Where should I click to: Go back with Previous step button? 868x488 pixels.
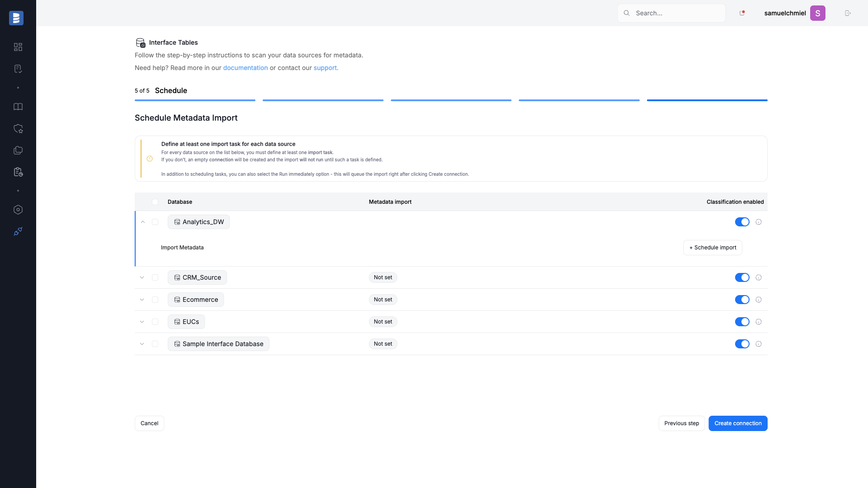pyautogui.click(x=681, y=423)
